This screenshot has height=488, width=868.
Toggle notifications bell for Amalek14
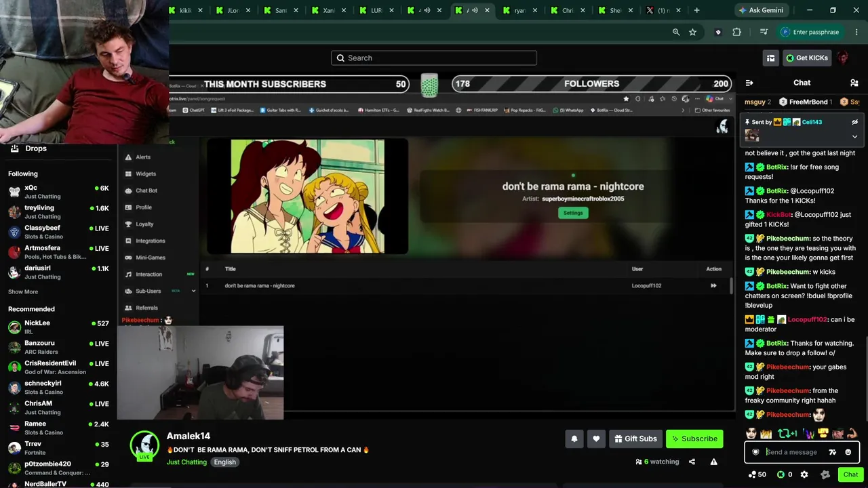point(574,439)
